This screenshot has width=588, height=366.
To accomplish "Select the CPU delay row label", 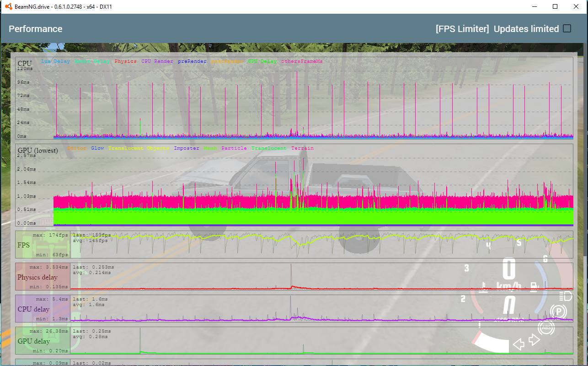I will click(x=33, y=309).
